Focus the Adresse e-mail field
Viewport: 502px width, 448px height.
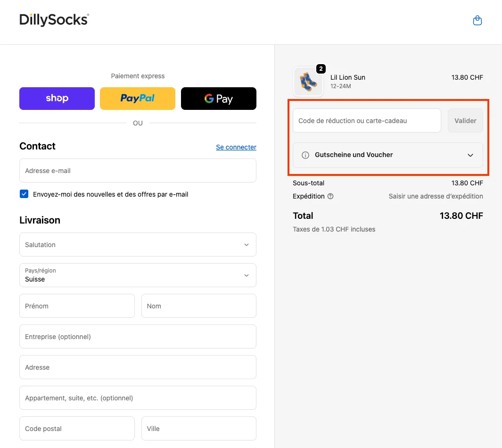(138, 171)
